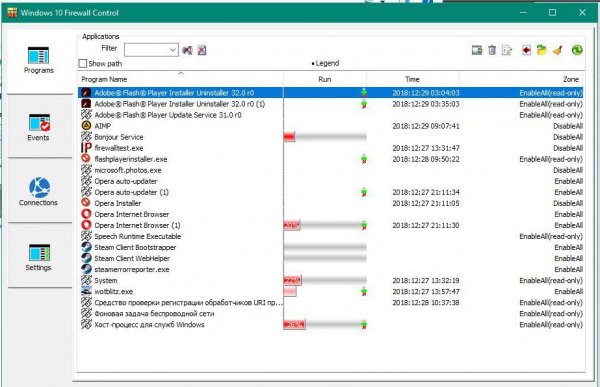
Task: Sort by the Run column header
Action: click(325, 79)
